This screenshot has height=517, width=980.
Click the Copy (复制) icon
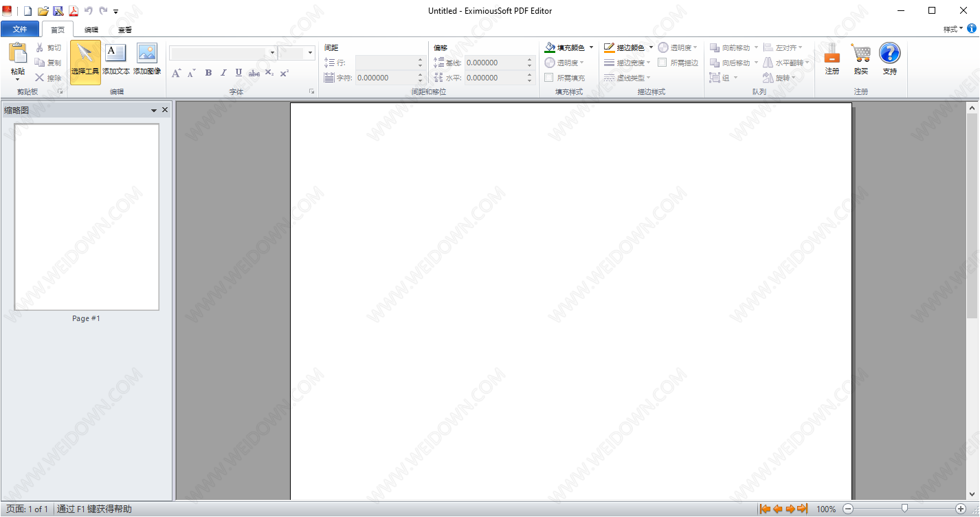tap(40, 63)
